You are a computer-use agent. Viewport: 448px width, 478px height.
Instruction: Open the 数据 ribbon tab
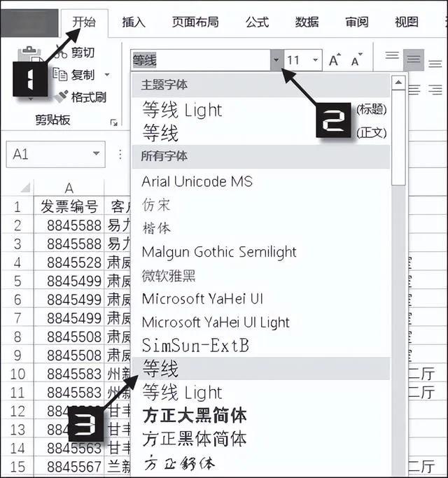[x=307, y=22]
